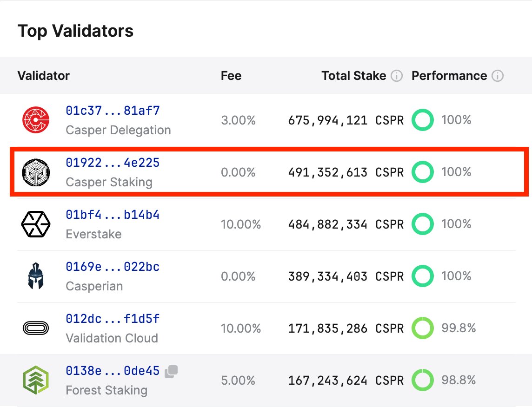Open validator address 0169e...022bc
The width and height of the screenshot is (532, 407).
click(113, 267)
